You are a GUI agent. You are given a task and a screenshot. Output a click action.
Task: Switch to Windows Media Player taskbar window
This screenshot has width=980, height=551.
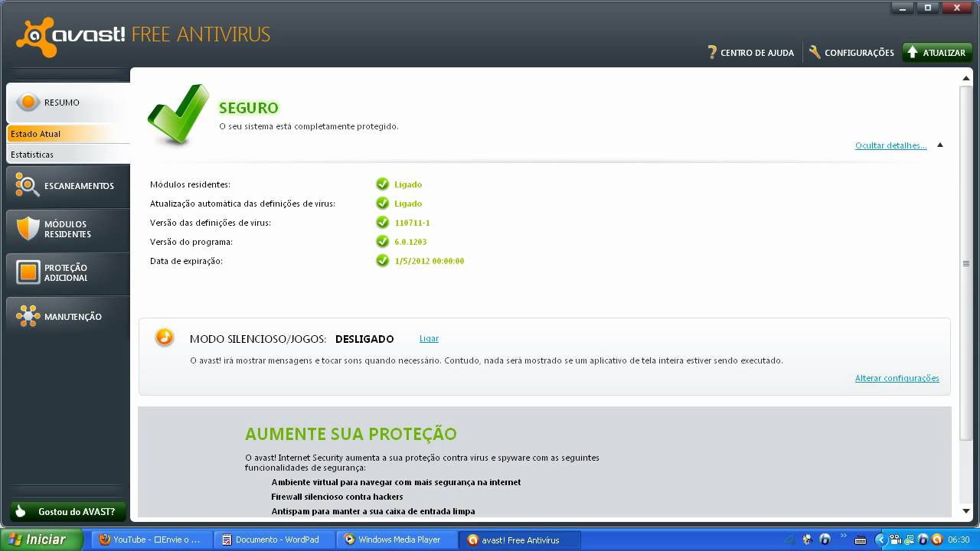pos(397,540)
